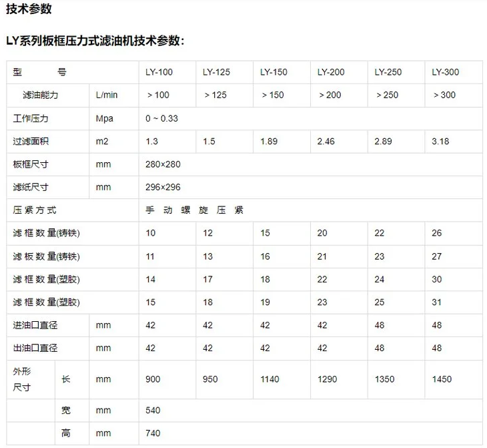487x448 pixels.
Task: Click the 540 width value
Action: point(153,410)
